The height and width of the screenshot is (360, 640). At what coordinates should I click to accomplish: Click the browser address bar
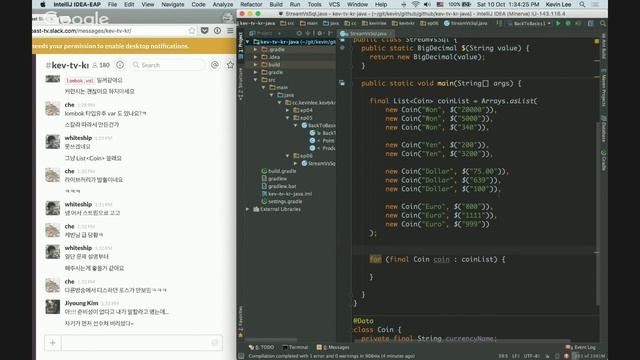(x=110, y=31)
